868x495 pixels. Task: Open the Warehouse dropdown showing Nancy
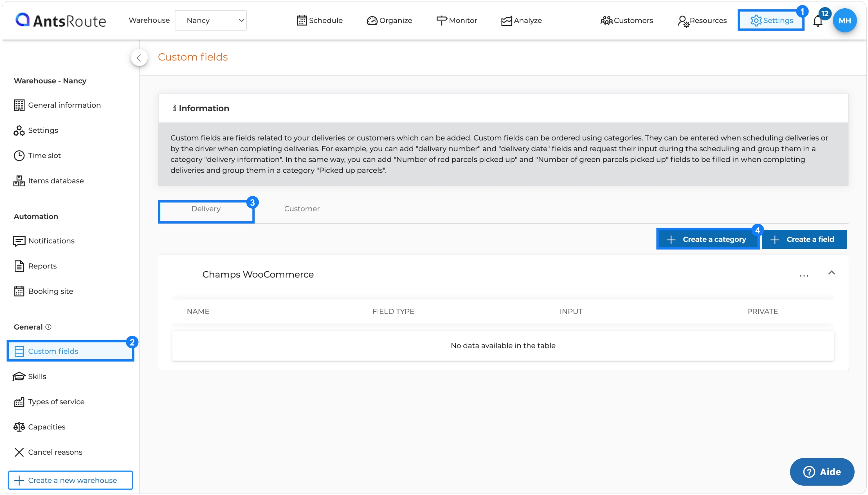[210, 21]
